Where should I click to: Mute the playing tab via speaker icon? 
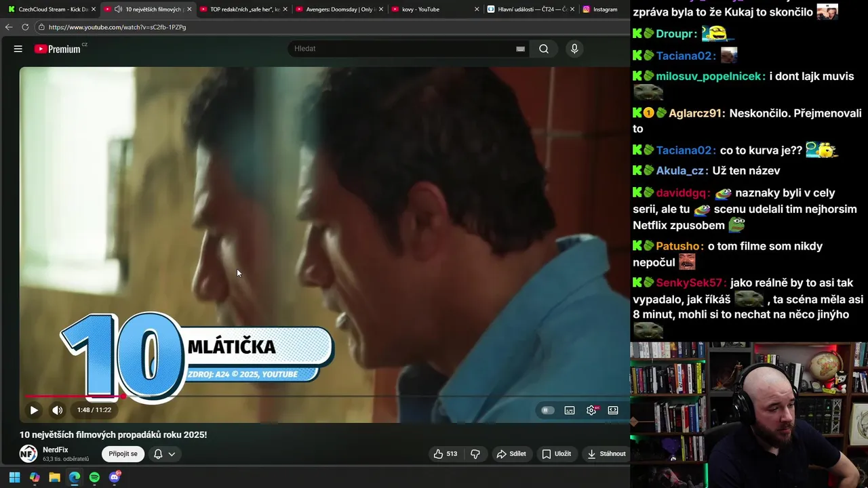coord(119,9)
